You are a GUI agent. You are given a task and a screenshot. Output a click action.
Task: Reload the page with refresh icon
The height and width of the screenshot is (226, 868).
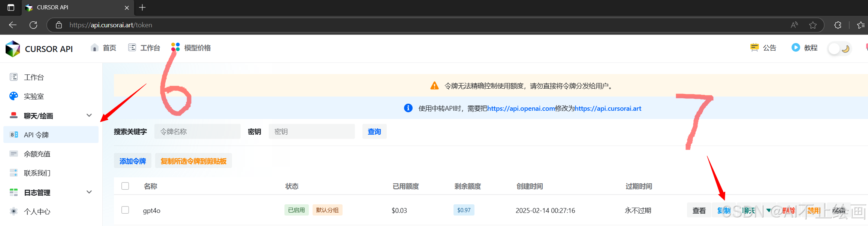[x=33, y=25]
